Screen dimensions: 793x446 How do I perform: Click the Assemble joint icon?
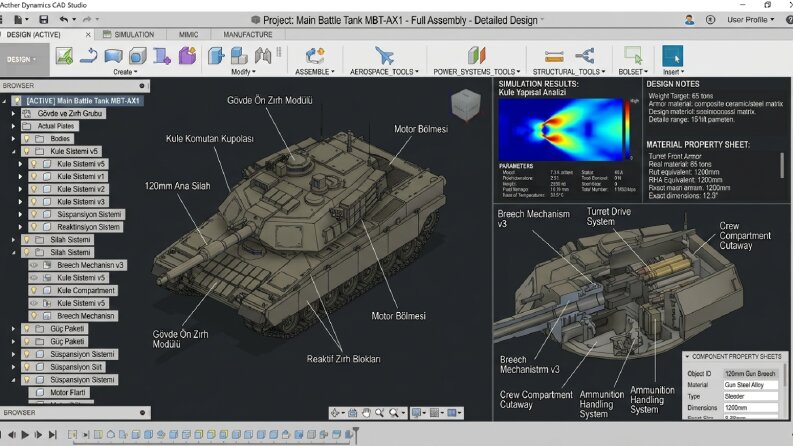315,56
